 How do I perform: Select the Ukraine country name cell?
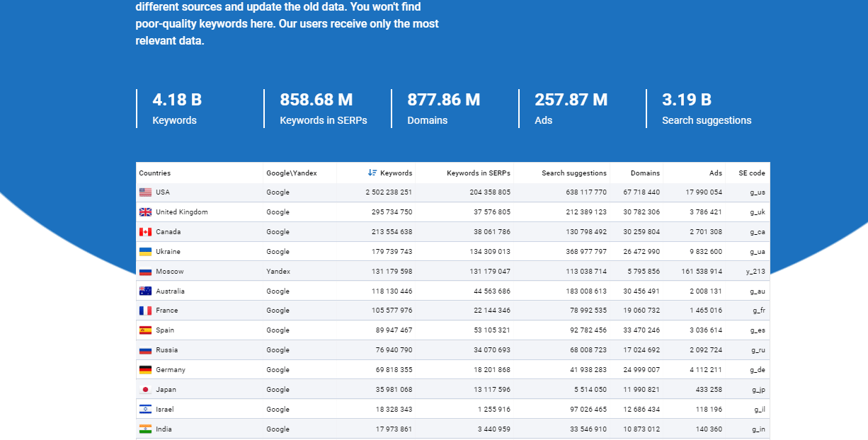click(169, 252)
